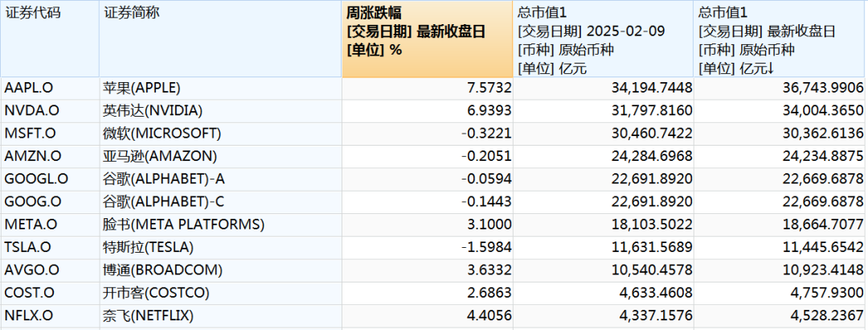
Task: Sort by the 证券代码 column header
Action: coord(50,39)
